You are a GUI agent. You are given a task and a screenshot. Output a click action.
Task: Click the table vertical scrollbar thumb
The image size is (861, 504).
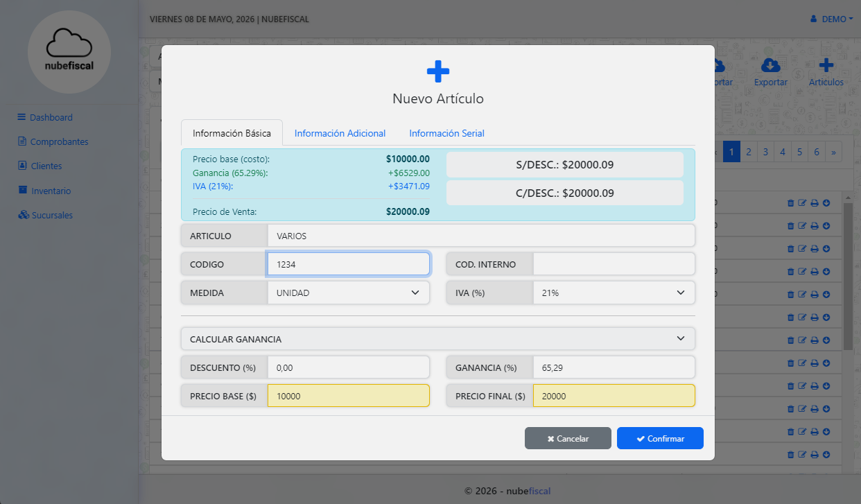tap(847, 276)
